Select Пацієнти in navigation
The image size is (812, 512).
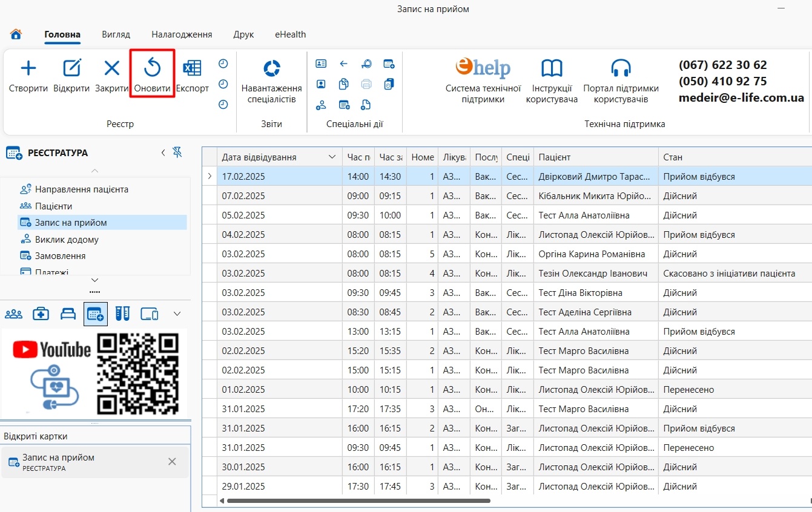[53, 206]
